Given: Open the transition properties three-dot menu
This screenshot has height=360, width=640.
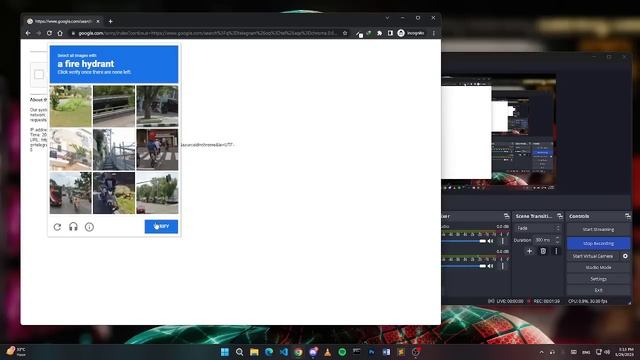Looking at the screenshot, I should coord(556,251).
